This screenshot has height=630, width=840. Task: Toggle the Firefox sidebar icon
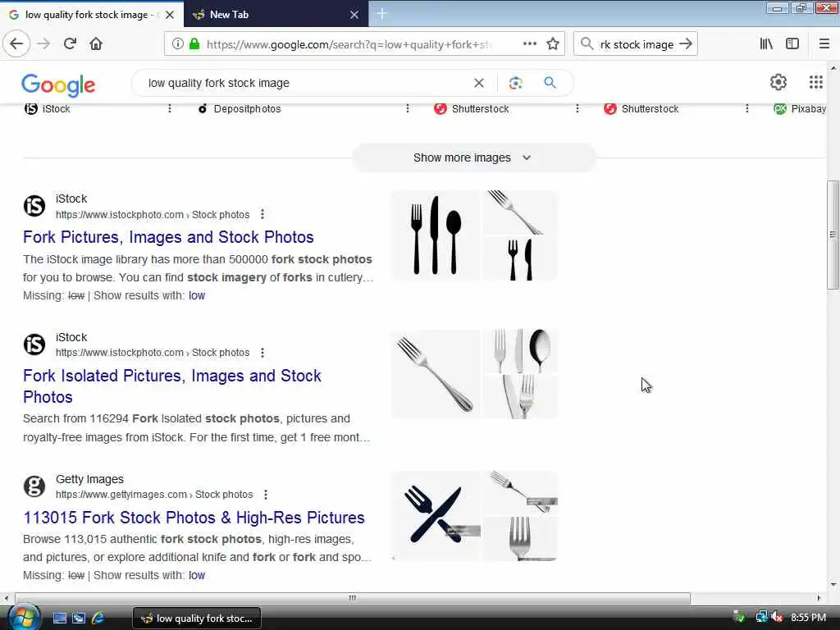(792, 44)
